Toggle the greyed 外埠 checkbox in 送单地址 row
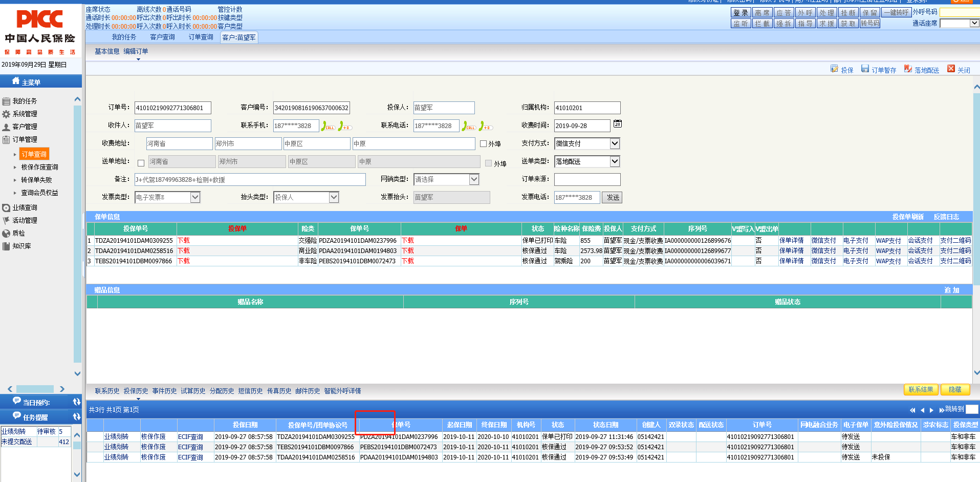This screenshot has height=482, width=980. coord(488,163)
